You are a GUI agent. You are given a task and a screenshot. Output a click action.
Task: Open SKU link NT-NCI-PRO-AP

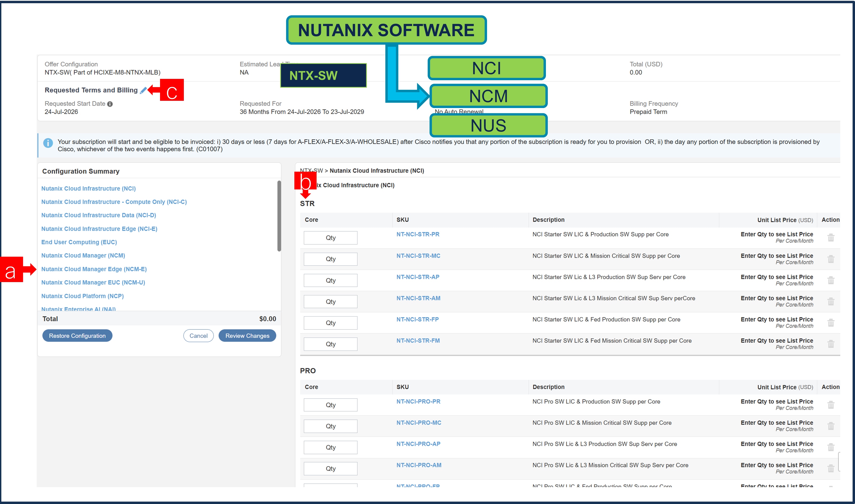(418, 444)
